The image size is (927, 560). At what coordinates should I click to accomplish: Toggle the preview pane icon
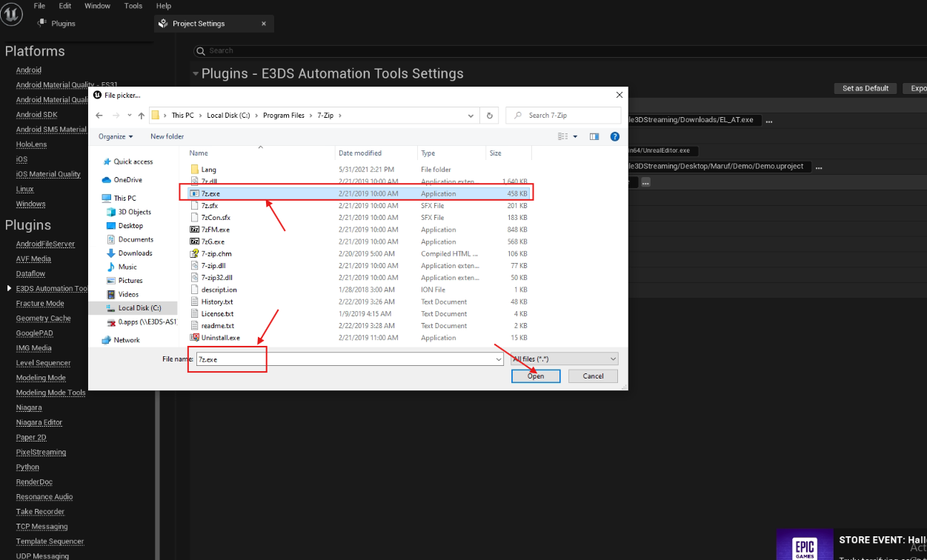pyautogui.click(x=594, y=136)
